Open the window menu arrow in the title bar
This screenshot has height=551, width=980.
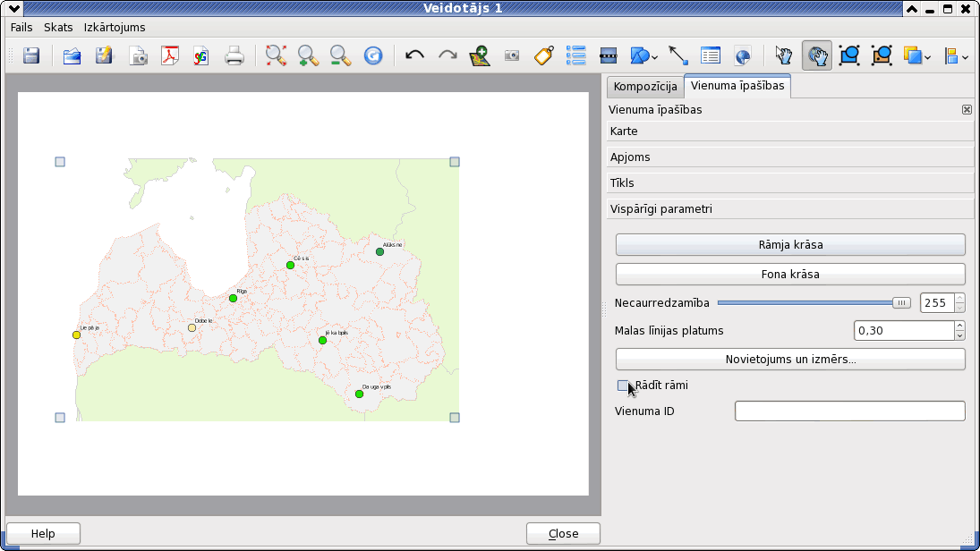(x=13, y=8)
